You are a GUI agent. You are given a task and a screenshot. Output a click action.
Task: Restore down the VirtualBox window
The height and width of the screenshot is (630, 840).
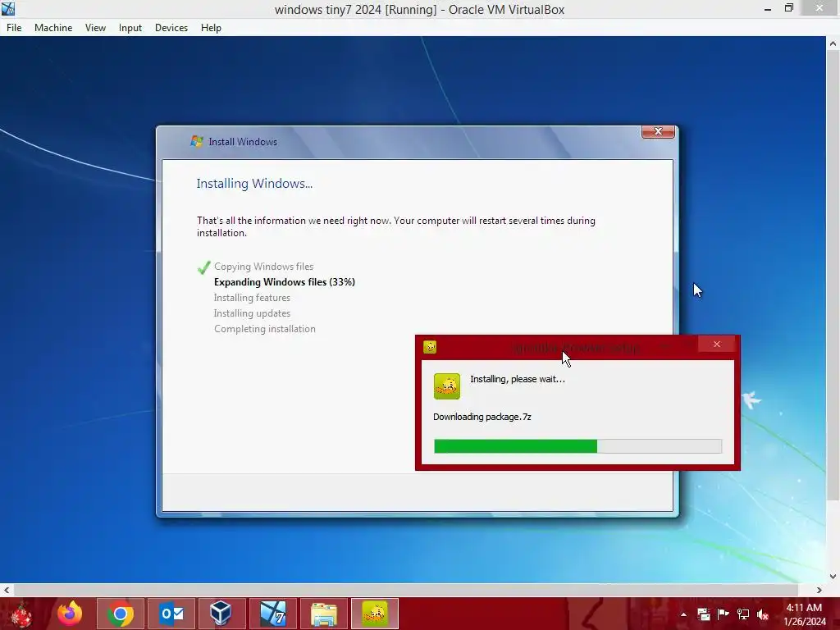tap(789, 8)
